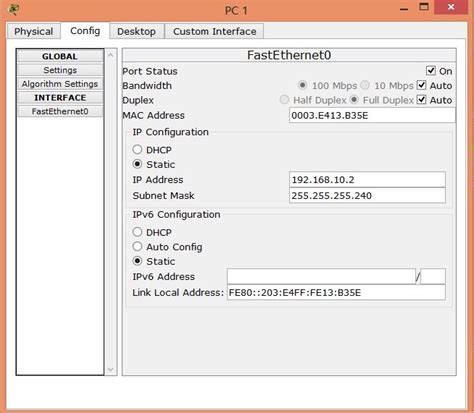This screenshot has width=474, height=413.
Task: Choose Auto Config under IPv6 Configuration
Action: tap(137, 246)
